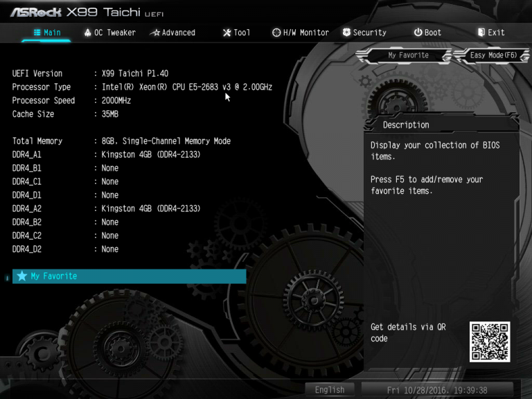The height and width of the screenshot is (399, 532).
Task: Click Total Memory '8GB, Single-Channel Memory Mode'
Action: [x=166, y=141]
